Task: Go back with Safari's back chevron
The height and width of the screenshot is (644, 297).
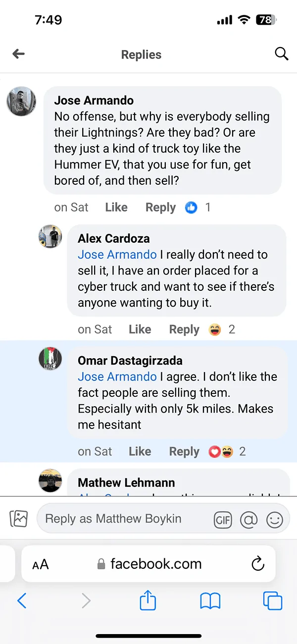Action: (22, 601)
